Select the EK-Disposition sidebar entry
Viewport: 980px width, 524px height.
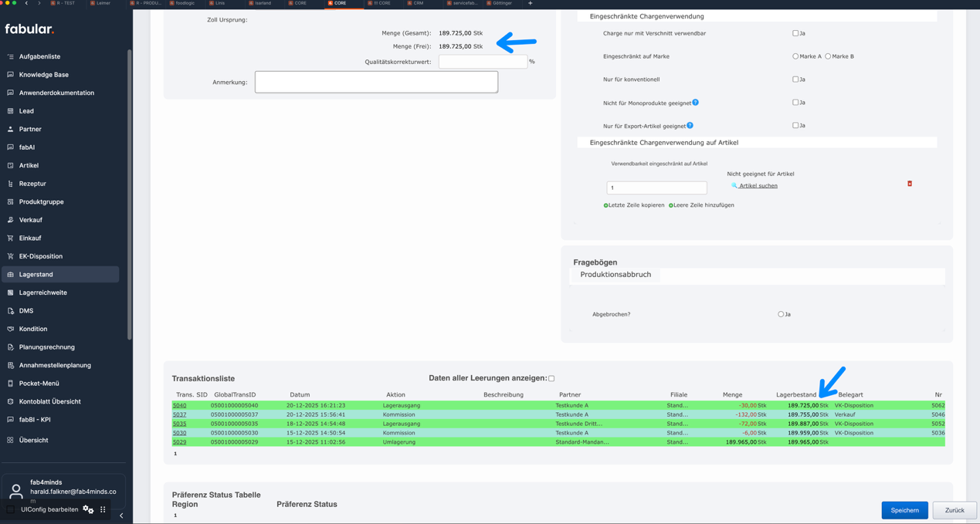click(42, 256)
